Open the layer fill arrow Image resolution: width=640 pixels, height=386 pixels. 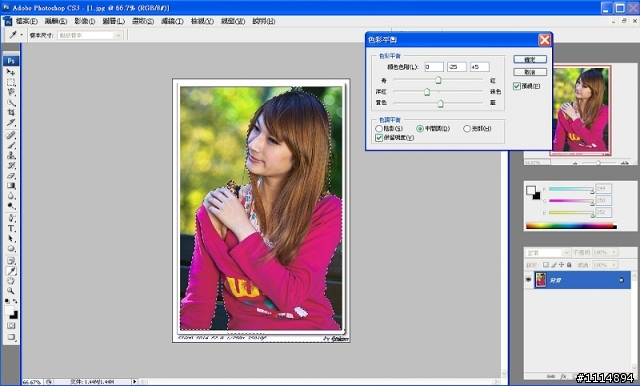pyautogui.click(x=613, y=265)
